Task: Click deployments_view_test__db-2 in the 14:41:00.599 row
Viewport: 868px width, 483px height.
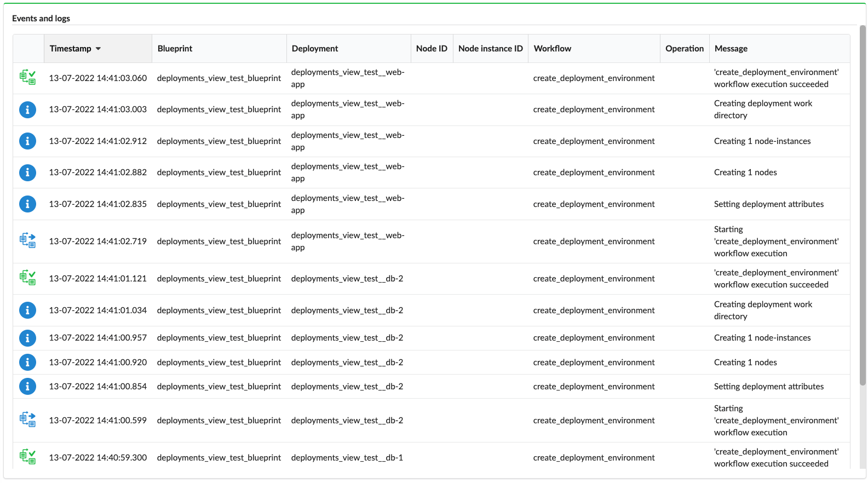Action: 347,420
